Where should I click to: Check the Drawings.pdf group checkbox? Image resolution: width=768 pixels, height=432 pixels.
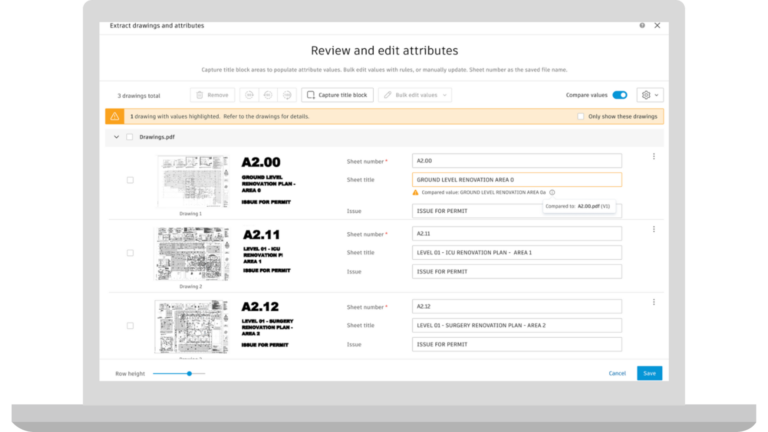point(130,137)
